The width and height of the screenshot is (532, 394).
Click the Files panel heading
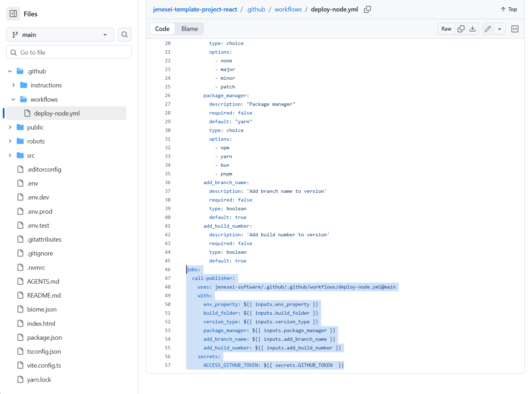tap(31, 14)
